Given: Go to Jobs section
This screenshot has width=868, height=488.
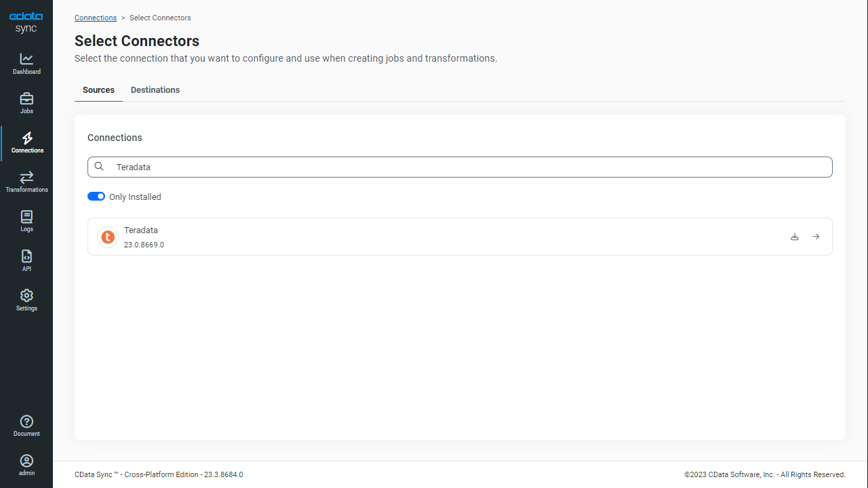Looking at the screenshot, I should coord(26,103).
